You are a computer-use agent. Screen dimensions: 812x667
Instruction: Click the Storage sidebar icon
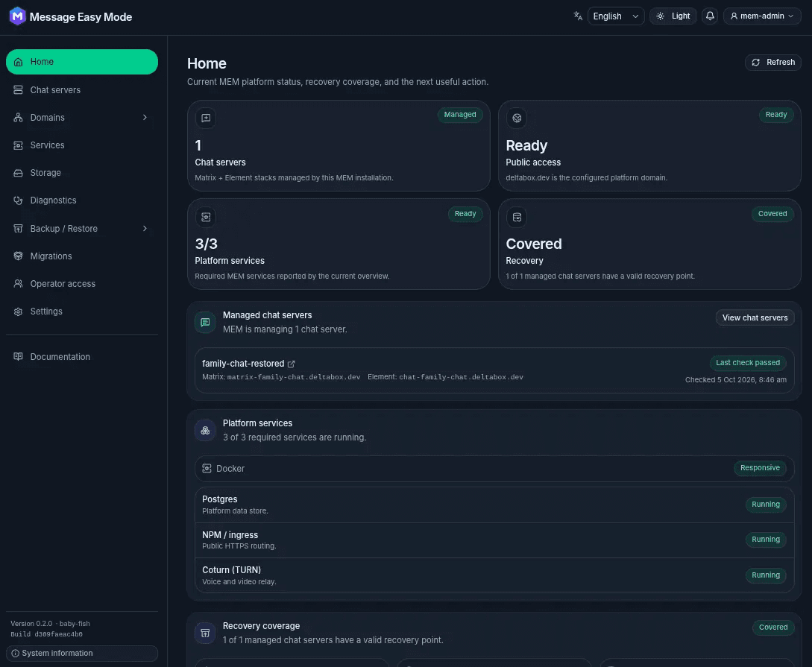tap(18, 173)
